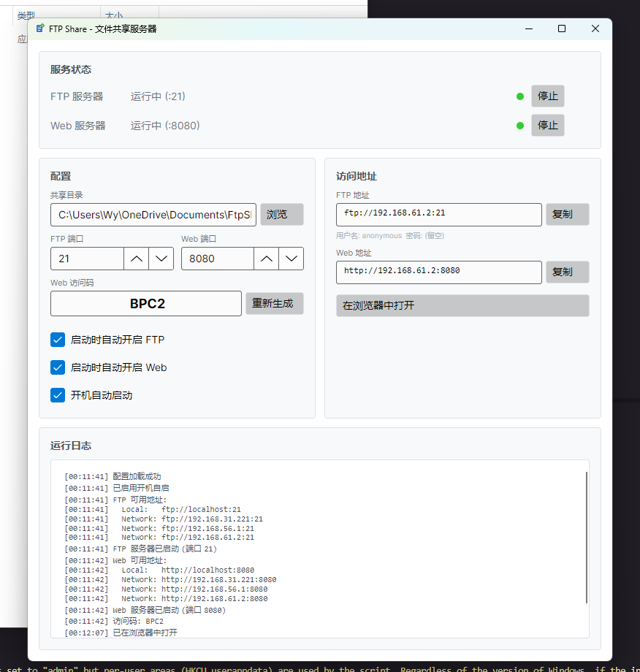Increase the FTP port value with up arrow
Image resolution: width=640 pixels, height=672 pixels.
click(136, 259)
